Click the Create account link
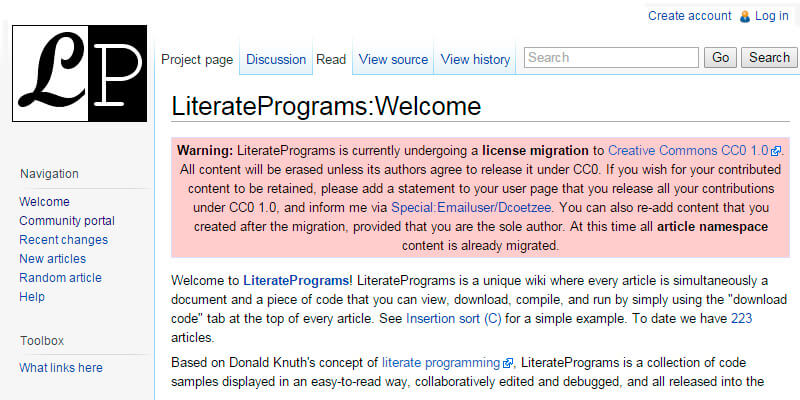Screen dimensions: 800x400 (690, 16)
